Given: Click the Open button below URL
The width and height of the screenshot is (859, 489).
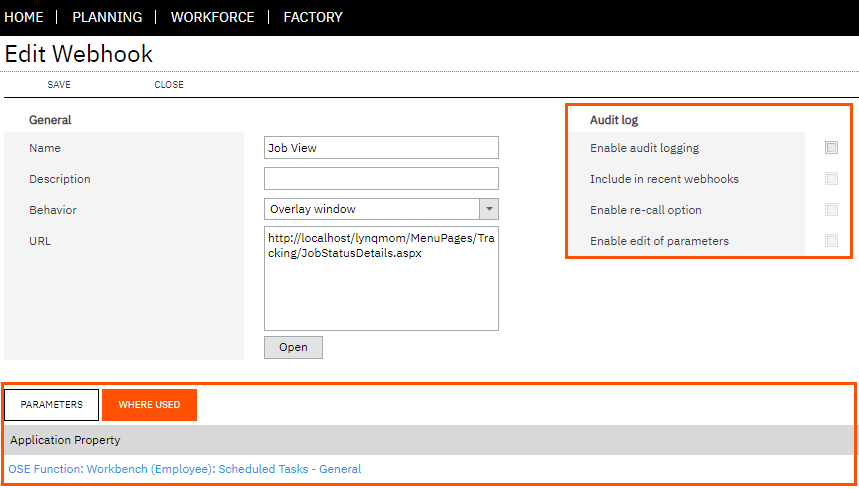Looking at the screenshot, I should pos(293,347).
